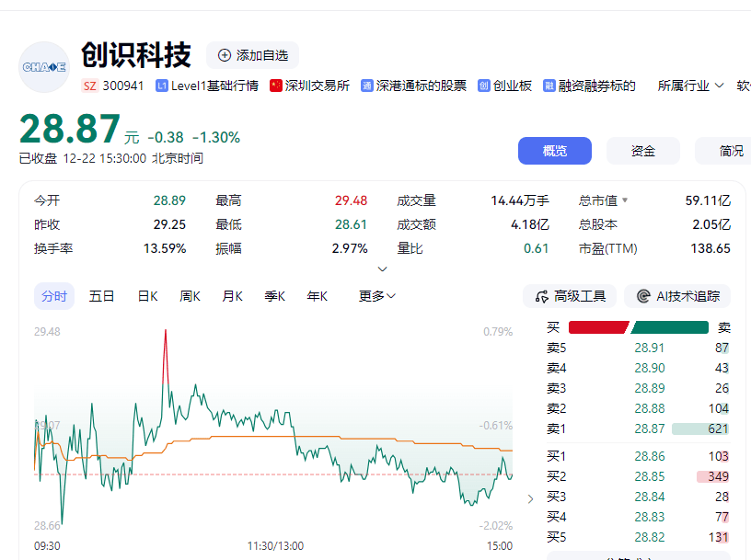This screenshot has width=751, height=560.
Task: Click the 融资融券标的 badge icon
Action: (x=549, y=85)
